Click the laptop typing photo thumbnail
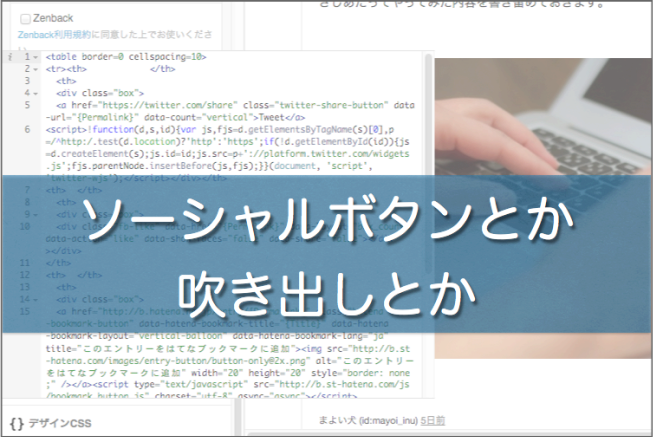653x437 pixels. (x=543, y=208)
